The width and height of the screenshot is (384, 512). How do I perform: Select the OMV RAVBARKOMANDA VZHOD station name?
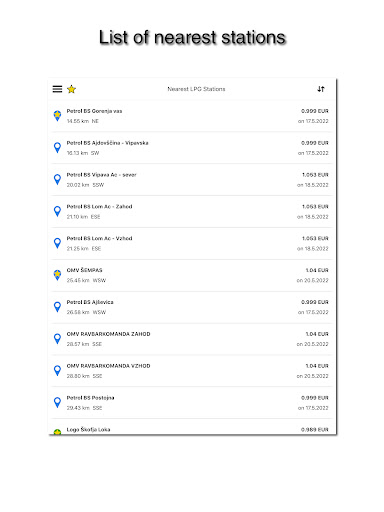click(108, 366)
